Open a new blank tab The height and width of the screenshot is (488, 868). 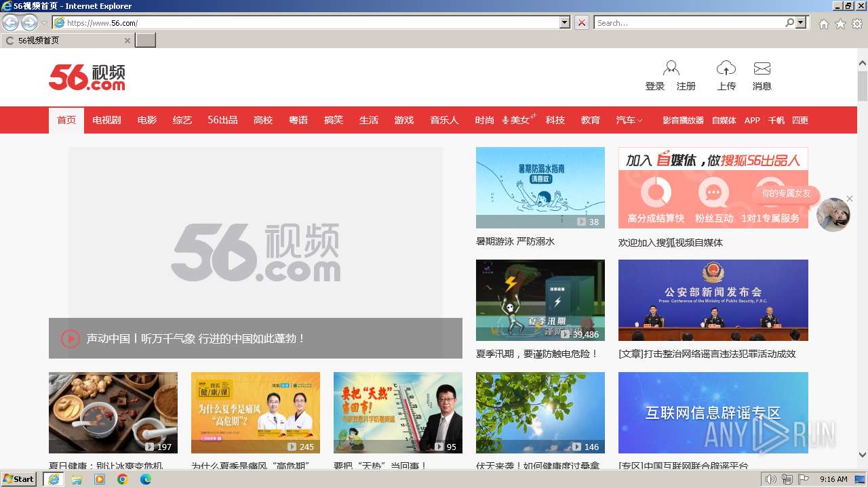point(146,40)
